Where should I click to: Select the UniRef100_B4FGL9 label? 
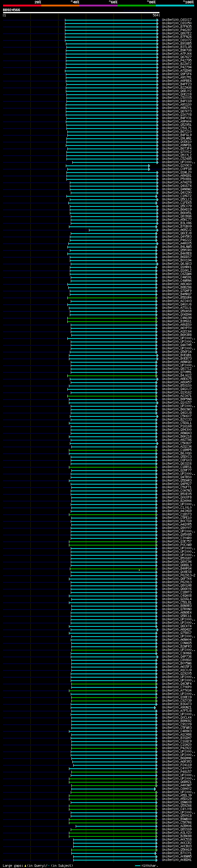(x=177, y=135)
